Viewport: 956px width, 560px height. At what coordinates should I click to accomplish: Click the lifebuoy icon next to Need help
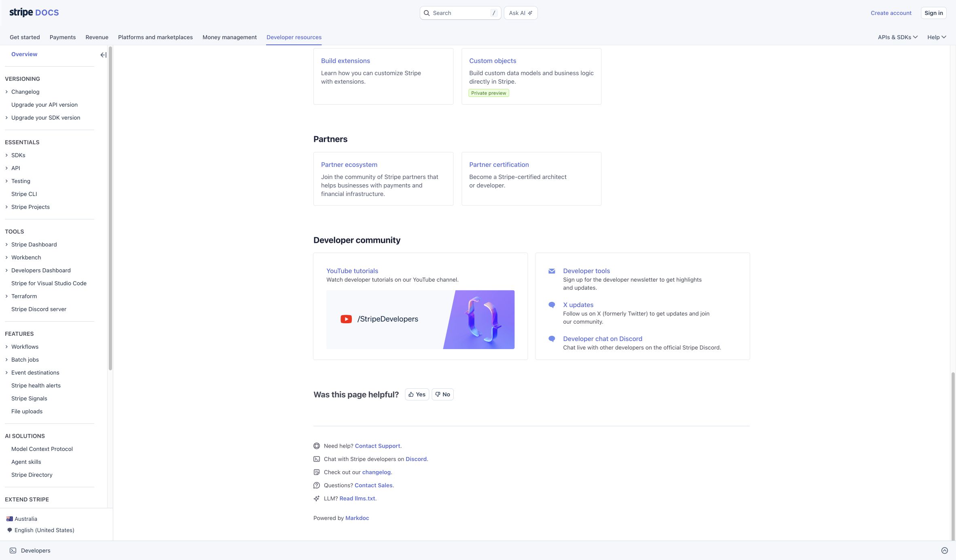317,446
